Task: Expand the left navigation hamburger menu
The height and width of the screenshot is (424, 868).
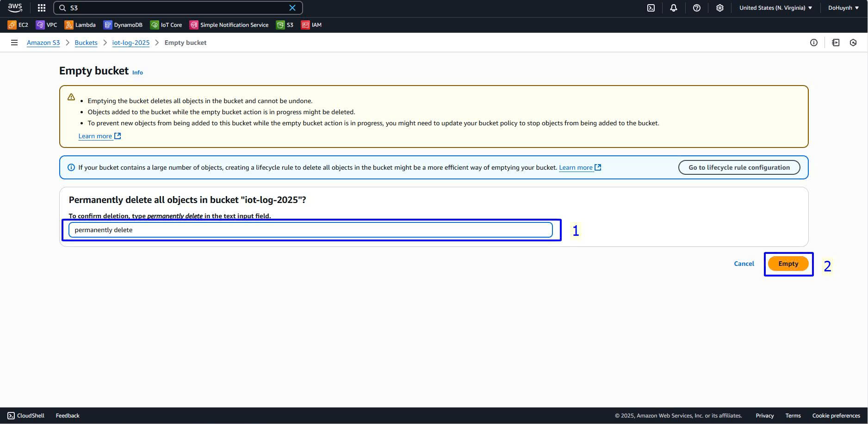Action: [x=14, y=43]
